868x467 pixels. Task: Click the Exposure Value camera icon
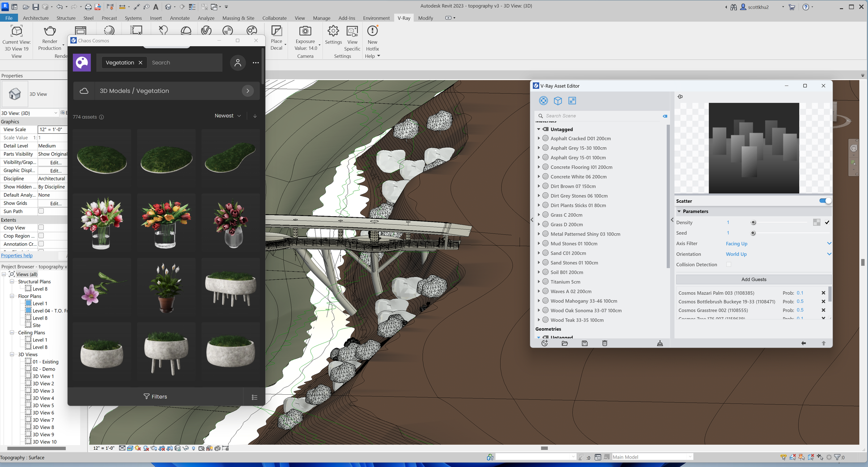[x=305, y=31]
